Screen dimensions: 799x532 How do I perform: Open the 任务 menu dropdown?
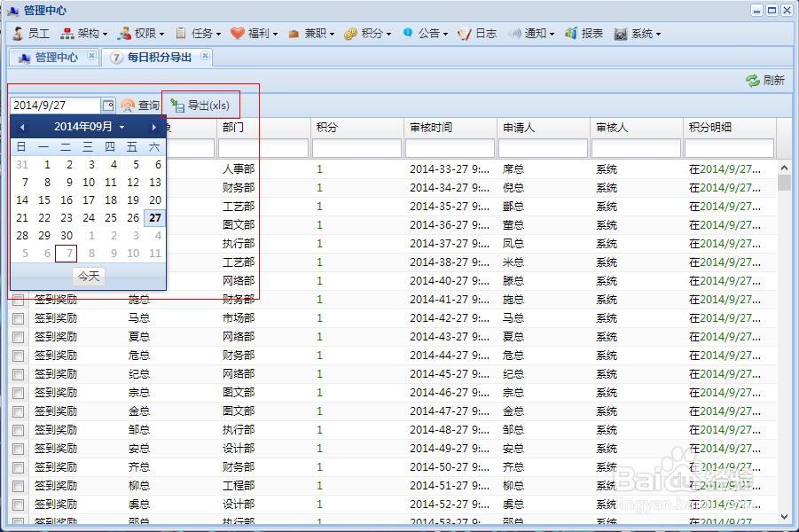[199, 34]
